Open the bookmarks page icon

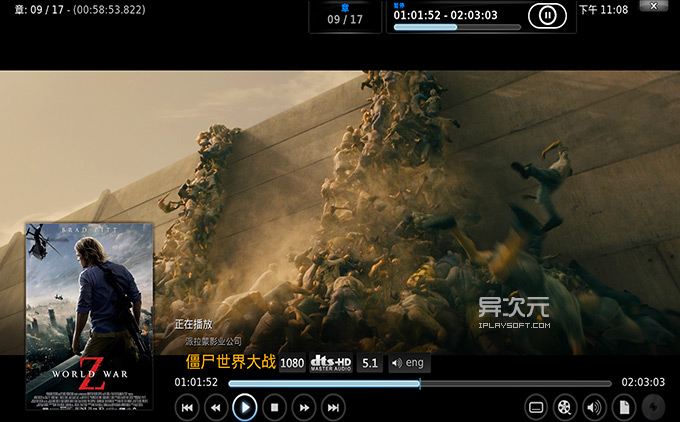(x=624, y=407)
